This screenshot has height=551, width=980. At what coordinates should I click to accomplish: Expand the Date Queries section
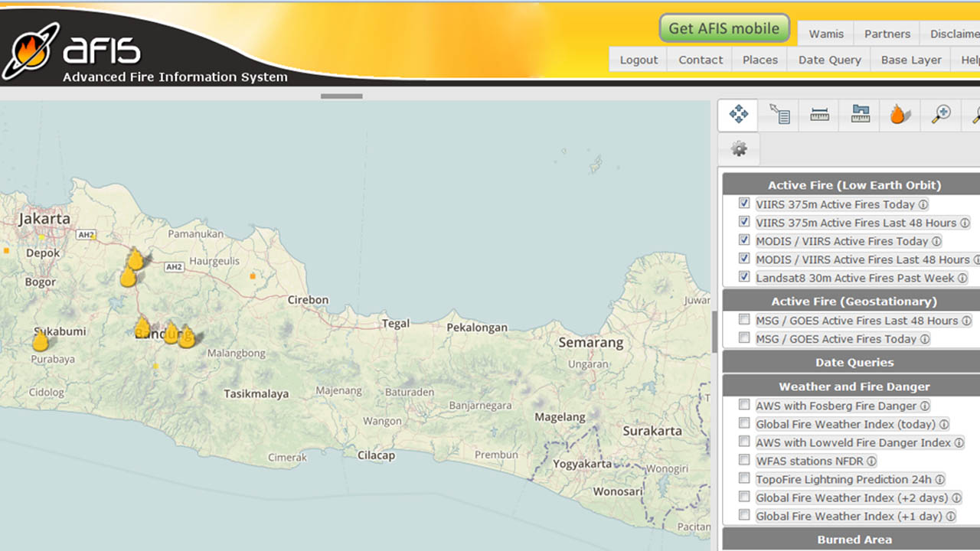854,363
